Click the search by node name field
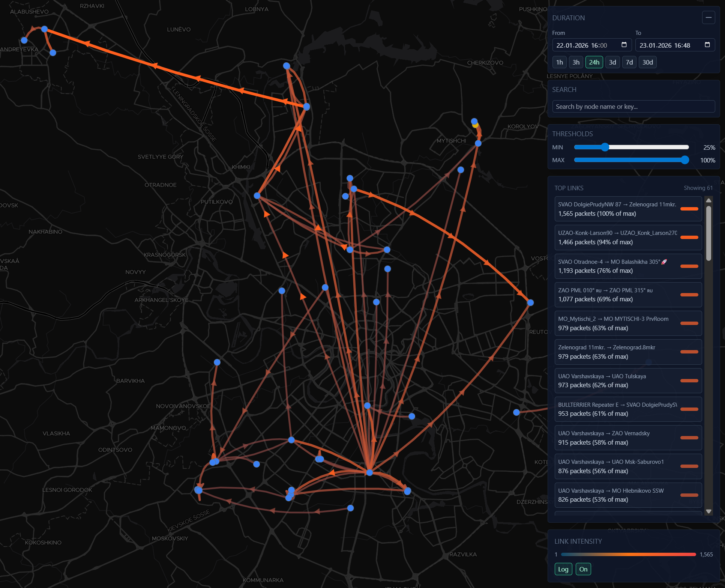Viewport: 725px width, 588px height. click(x=633, y=107)
